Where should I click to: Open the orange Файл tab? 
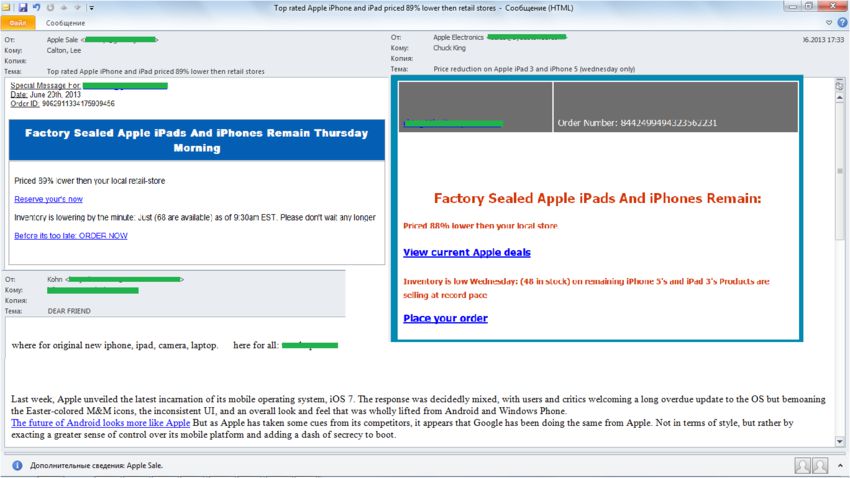(18, 23)
